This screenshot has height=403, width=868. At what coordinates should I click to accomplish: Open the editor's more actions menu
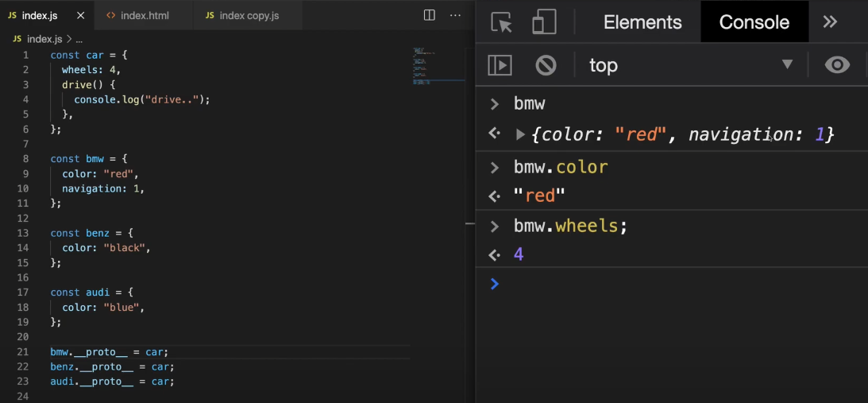point(455,16)
